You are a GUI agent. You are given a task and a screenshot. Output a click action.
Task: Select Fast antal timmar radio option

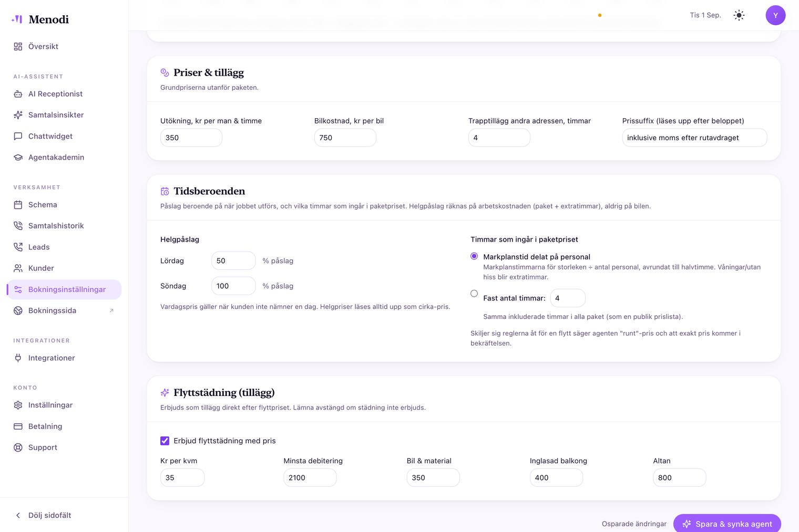474,294
